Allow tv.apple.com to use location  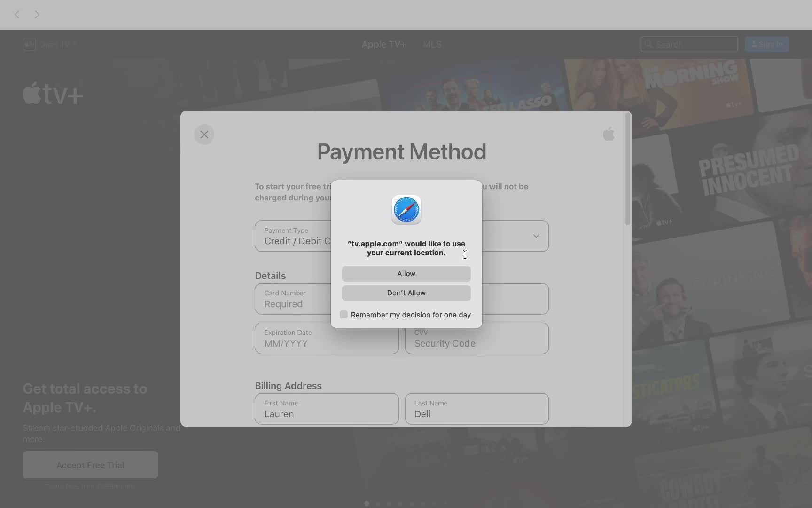click(x=406, y=274)
